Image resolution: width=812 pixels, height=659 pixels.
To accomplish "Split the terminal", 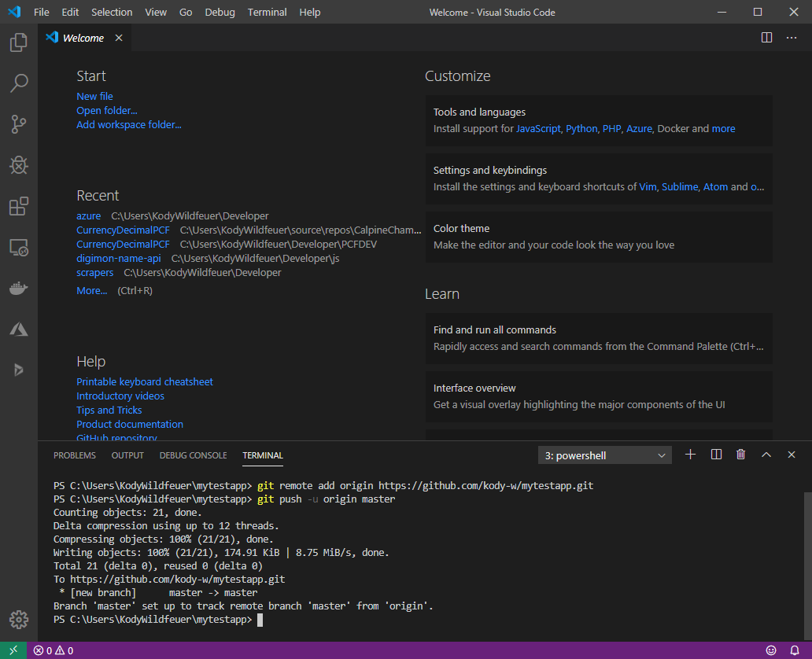I will [715, 455].
